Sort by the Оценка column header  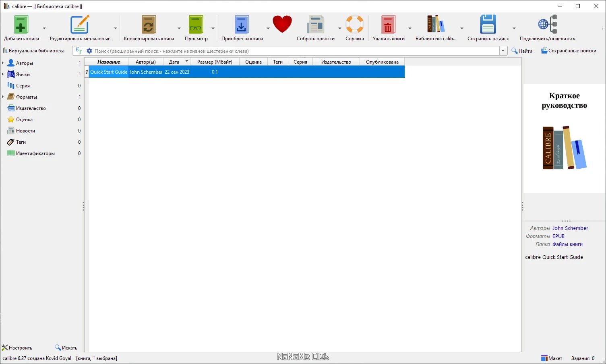[x=253, y=62]
